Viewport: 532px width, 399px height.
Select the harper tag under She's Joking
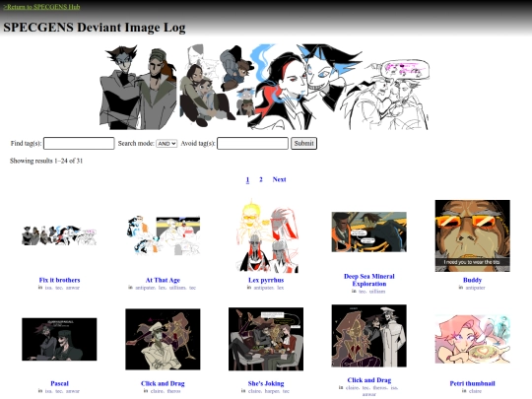coord(272,391)
